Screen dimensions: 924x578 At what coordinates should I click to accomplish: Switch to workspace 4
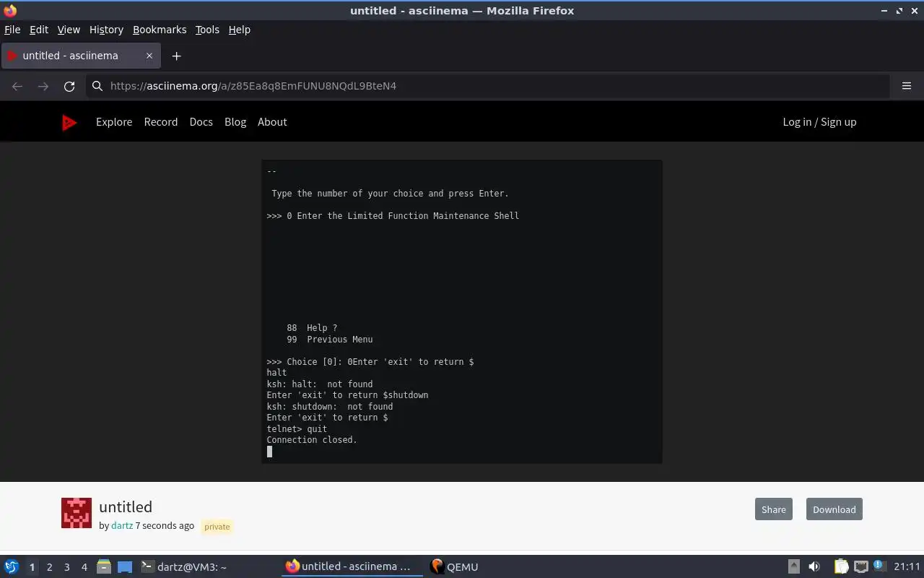click(x=84, y=567)
